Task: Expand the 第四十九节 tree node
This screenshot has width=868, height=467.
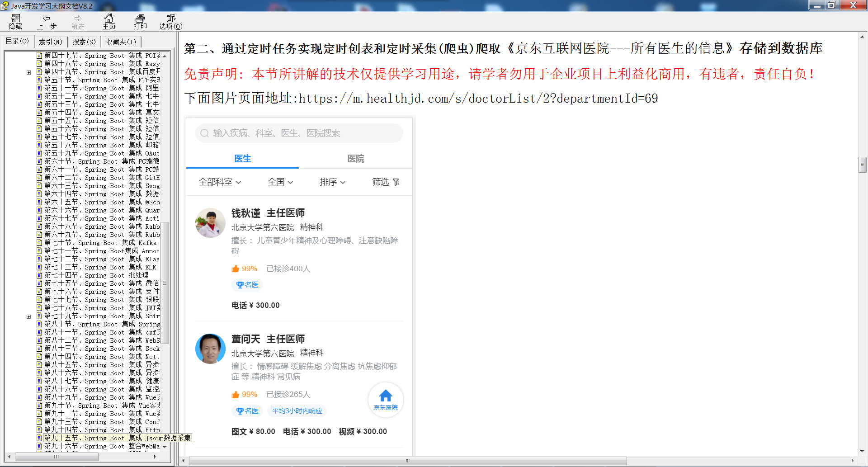Action: 28,72
